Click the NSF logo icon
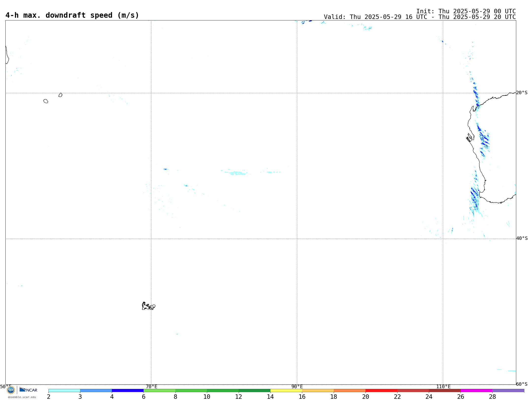The image size is (532, 400). pos(11,390)
